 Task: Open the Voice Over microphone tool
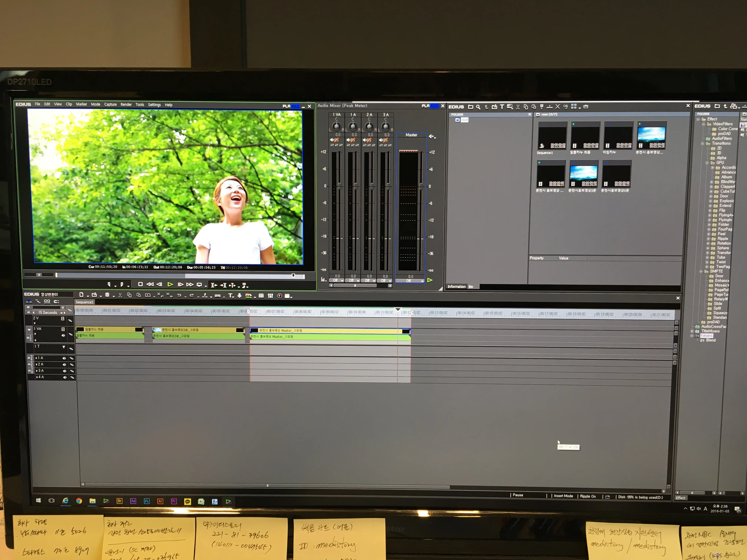click(x=239, y=296)
